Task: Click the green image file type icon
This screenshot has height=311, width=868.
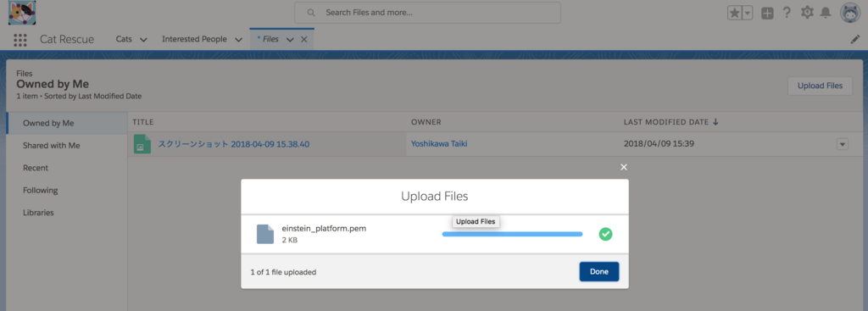Action: (142, 144)
